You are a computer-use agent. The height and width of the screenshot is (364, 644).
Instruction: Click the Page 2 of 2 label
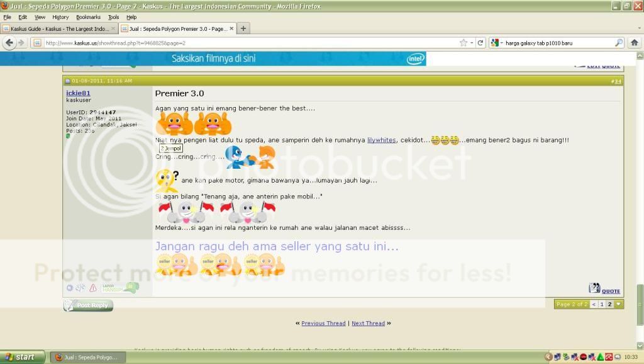(x=572, y=304)
